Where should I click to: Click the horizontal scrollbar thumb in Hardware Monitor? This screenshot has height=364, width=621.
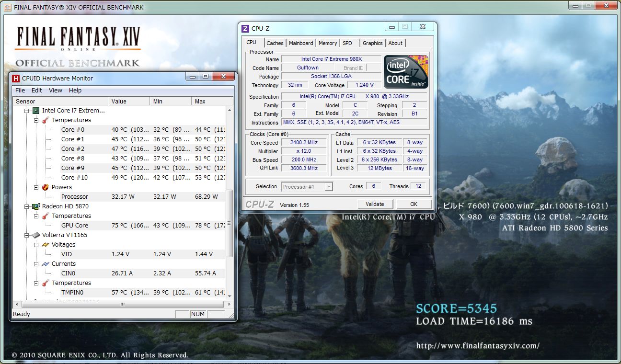point(123,304)
